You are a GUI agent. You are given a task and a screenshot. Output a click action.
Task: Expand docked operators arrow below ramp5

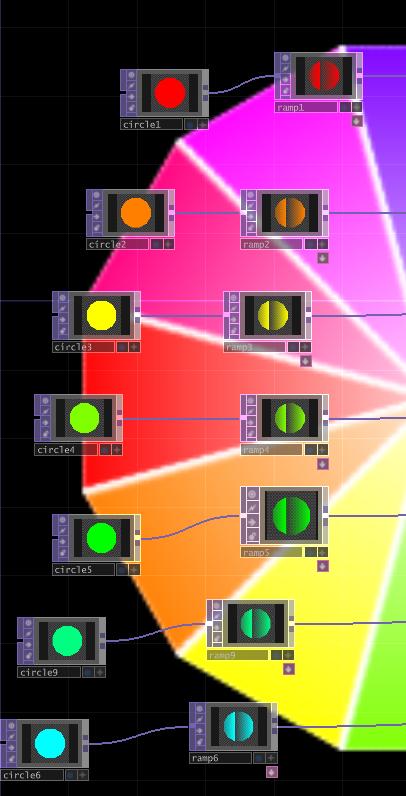coord(323,566)
